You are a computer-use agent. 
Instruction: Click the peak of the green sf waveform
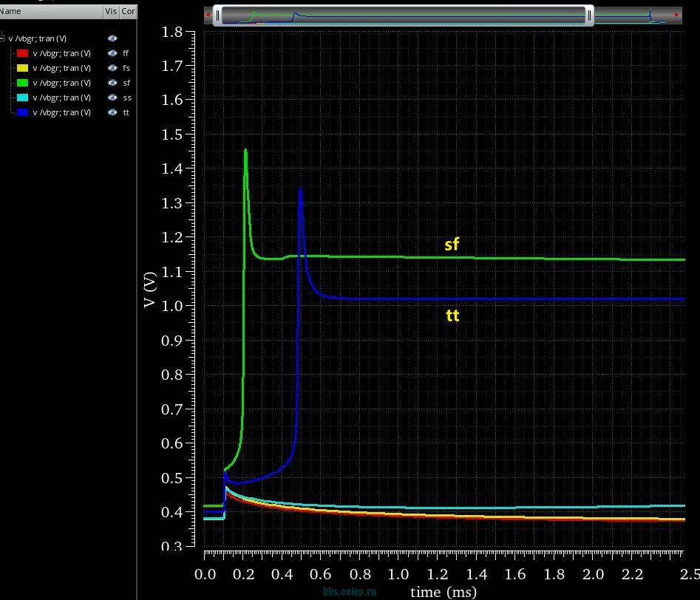[x=245, y=151]
